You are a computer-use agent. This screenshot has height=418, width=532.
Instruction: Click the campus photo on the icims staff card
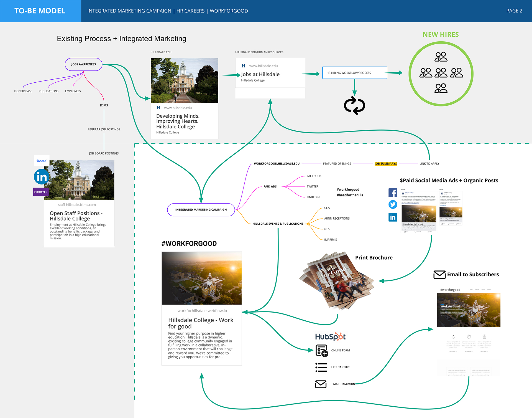[x=79, y=180]
